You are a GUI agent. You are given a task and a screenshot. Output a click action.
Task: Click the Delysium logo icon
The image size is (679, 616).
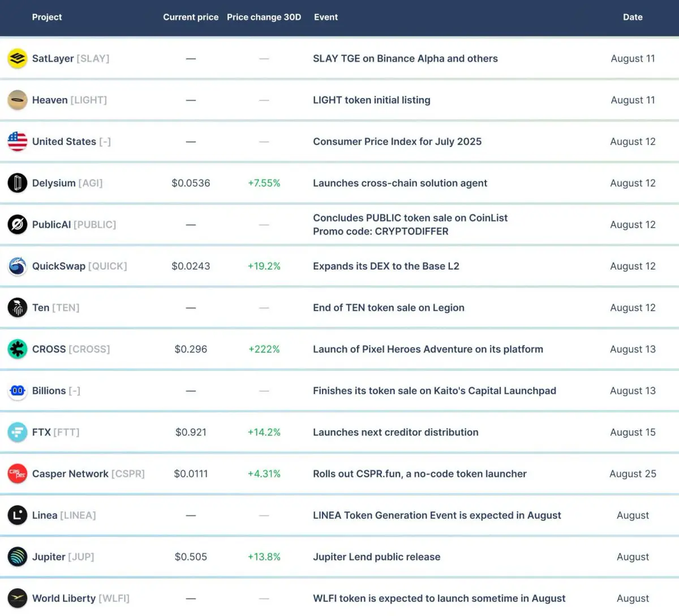click(18, 183)
